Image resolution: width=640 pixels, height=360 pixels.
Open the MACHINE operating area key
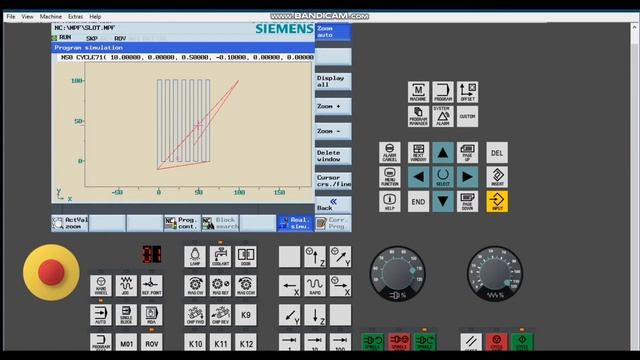coord(418,92)
